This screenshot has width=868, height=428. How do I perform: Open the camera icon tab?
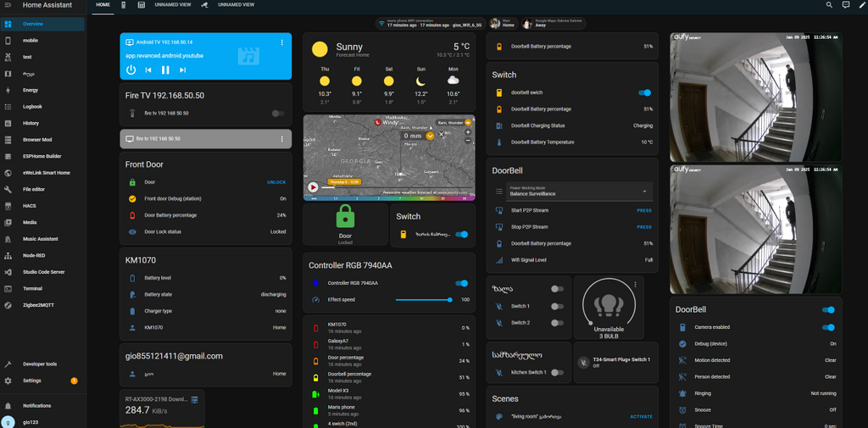[x=204, y=4]
